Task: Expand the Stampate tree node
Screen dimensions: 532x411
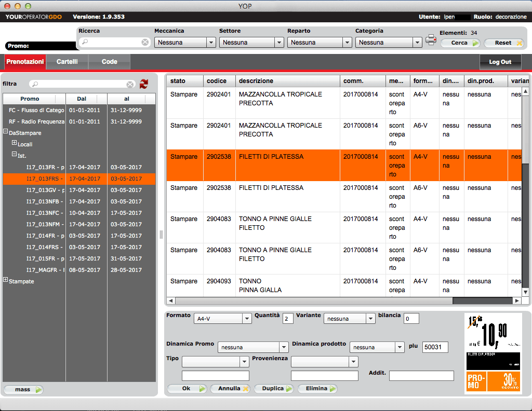Action: point(6,281)
